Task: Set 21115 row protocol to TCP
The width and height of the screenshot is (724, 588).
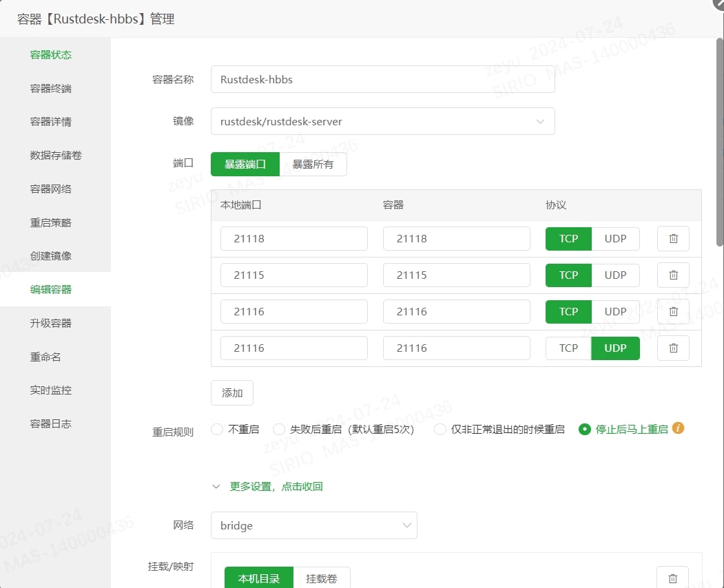Action: click(x=568, y=275)
